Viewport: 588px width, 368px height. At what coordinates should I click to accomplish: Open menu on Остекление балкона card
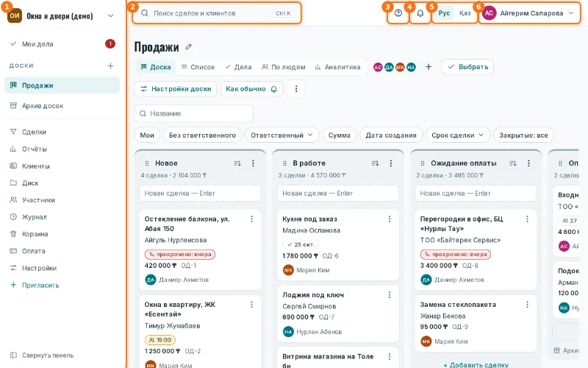251,219
